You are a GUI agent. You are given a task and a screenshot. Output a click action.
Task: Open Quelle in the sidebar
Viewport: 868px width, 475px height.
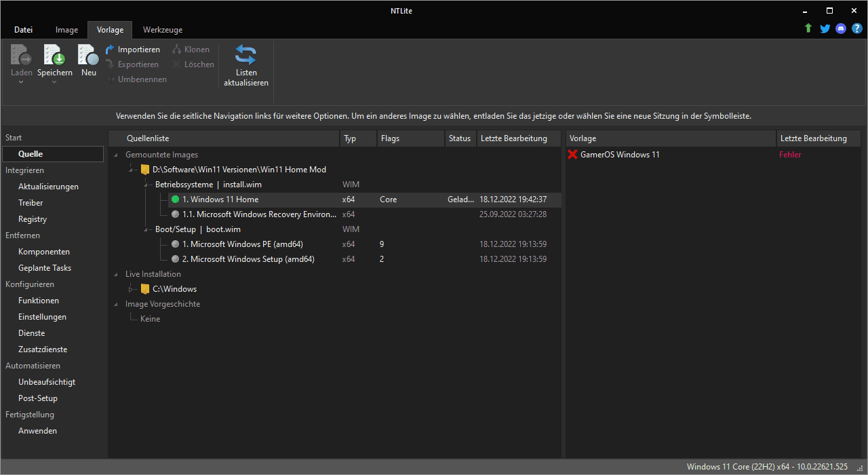click(53, 154)
